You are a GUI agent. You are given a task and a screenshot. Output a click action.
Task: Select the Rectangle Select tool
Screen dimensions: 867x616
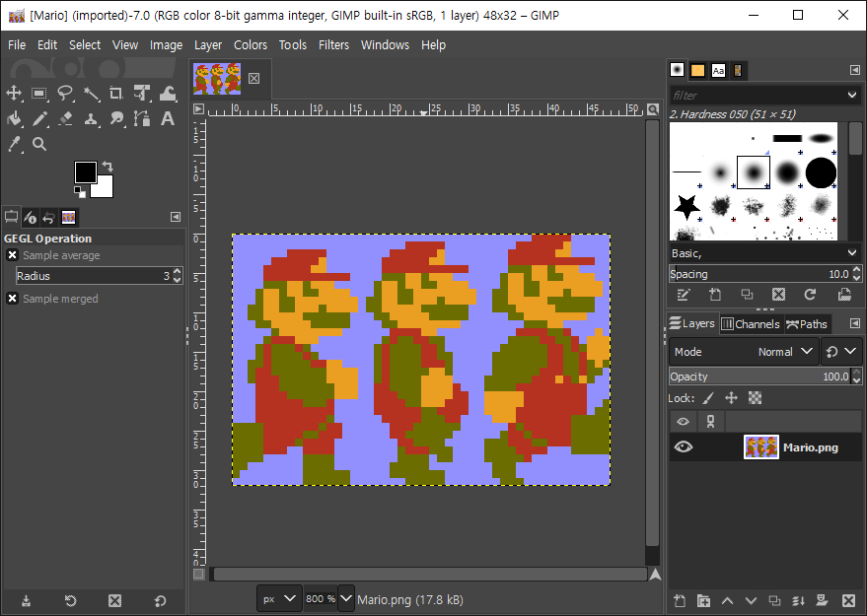coord(39,93)
